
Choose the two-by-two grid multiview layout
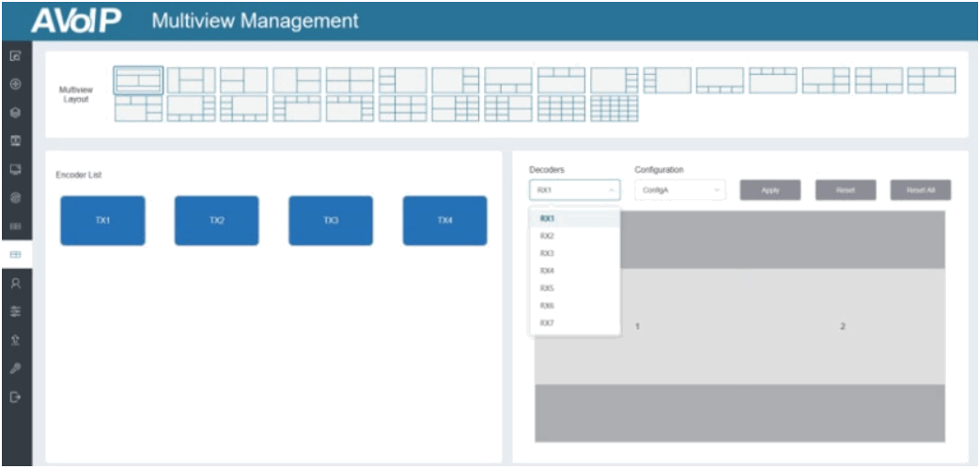coord(350,80)
